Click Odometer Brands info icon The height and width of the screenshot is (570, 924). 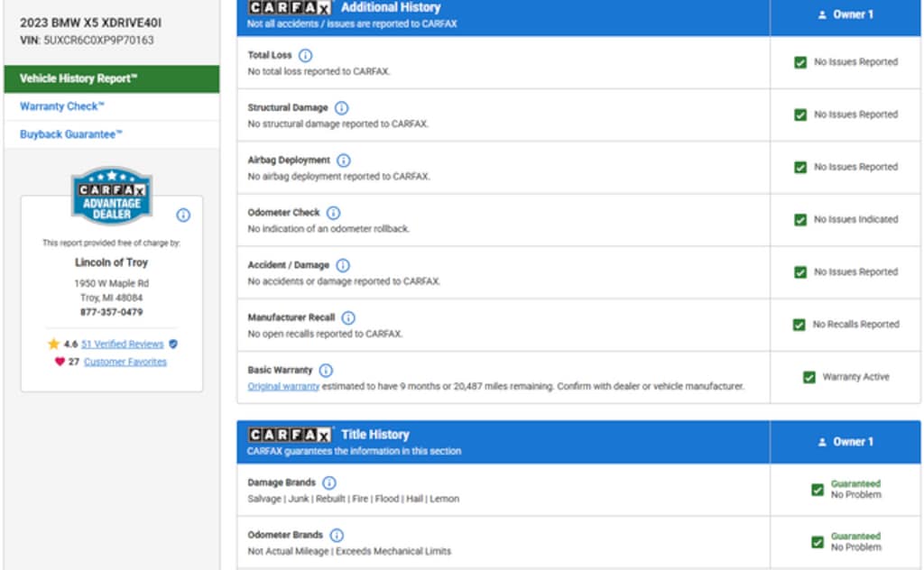[x=337, y=536]
